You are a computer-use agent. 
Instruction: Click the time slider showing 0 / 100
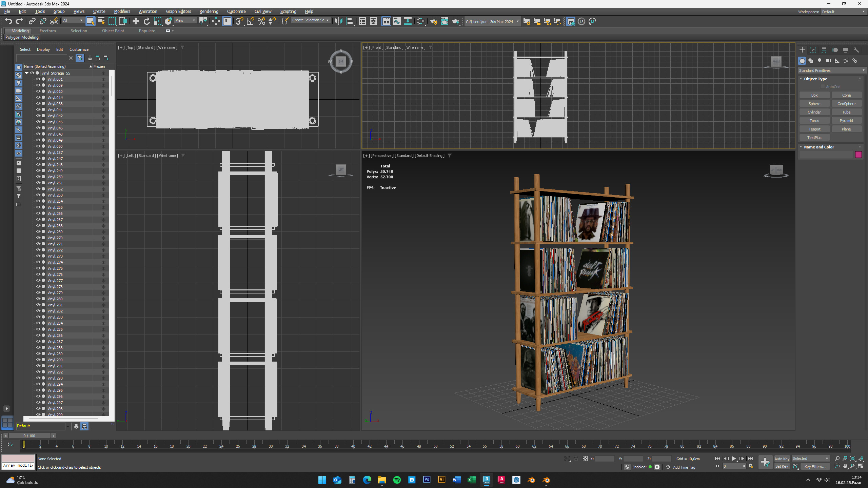[29, 436]
